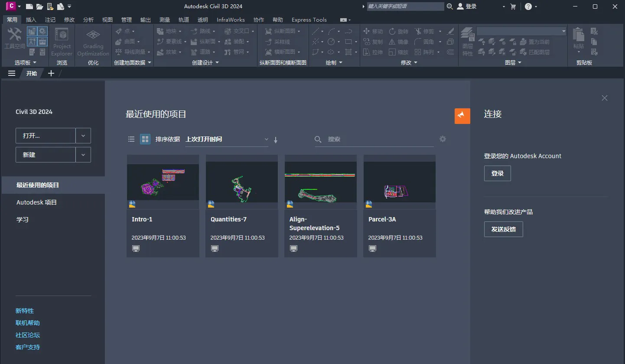Click the hamburger menu beside 开始 tab
The image size is (625, 364).
pos(12,73)
